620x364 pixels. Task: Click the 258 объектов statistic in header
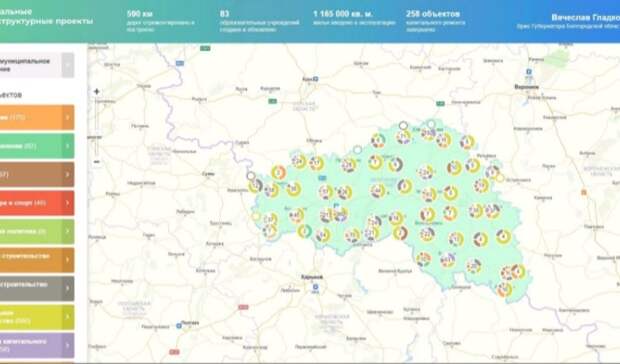point(435,21)
